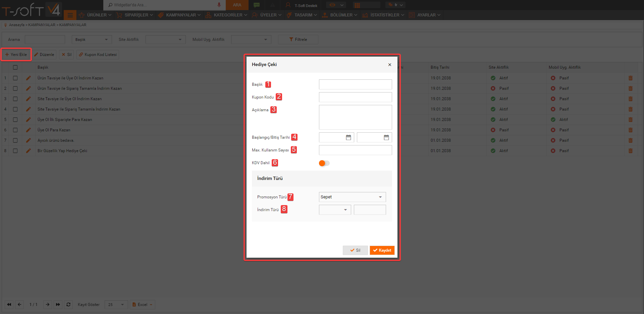Viewport: 644px width, 314px height.
Task: Open the end date calendar picker
Action: [386, 137]
